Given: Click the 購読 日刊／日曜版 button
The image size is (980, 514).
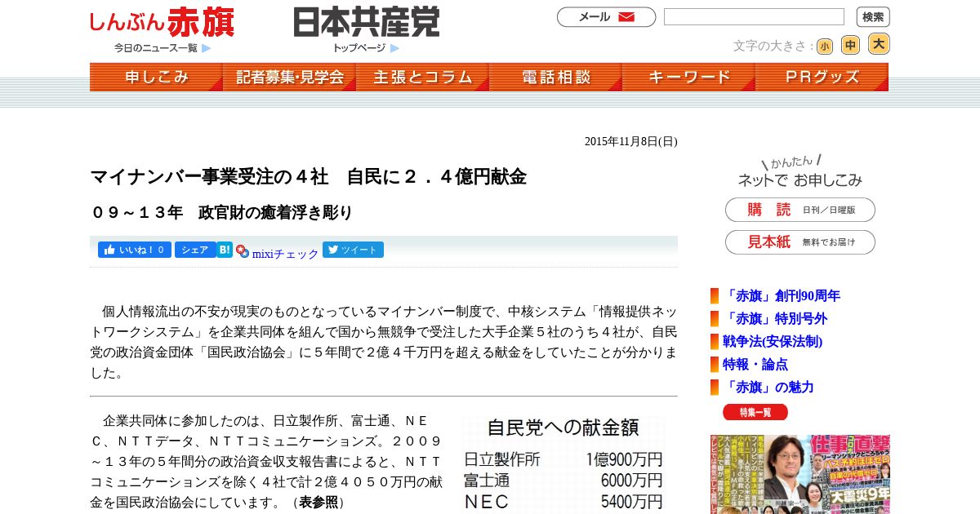Looking at the screenshot, I should [800, 210].
